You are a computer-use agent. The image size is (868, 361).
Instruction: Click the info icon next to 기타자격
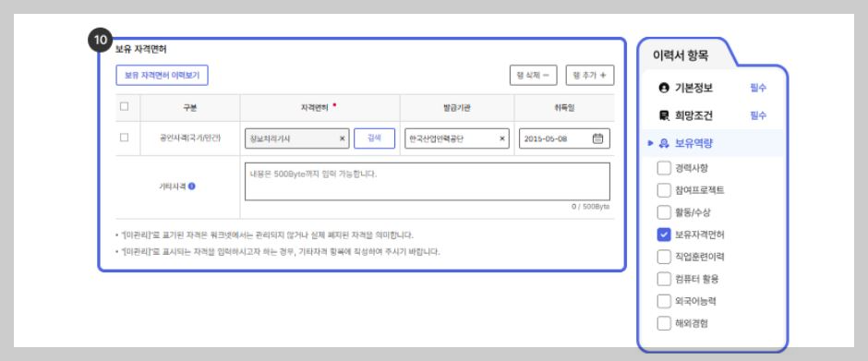click(x=191, y=187)
